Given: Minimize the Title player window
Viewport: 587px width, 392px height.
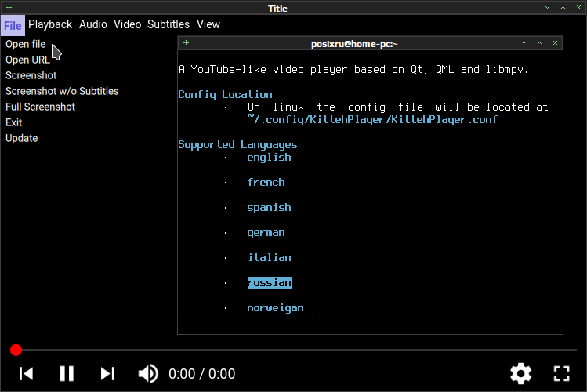Looking at the screenshot, I should 547,8.
